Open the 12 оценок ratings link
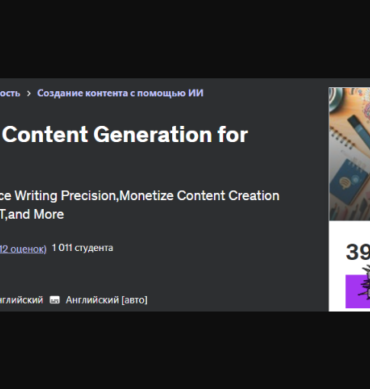Image resolution: width=370 pixels, height=389 pixels. pyautogui.click(x=23, y=249)
